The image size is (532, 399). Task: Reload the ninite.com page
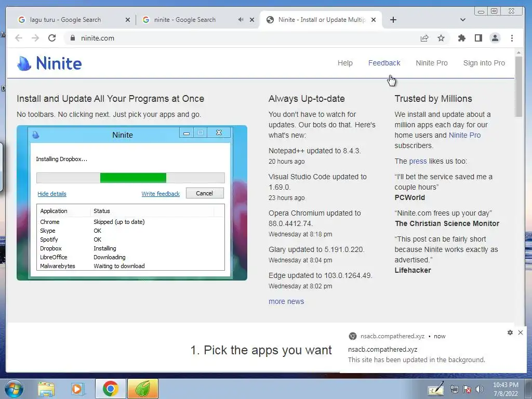(x=52, y=38)
